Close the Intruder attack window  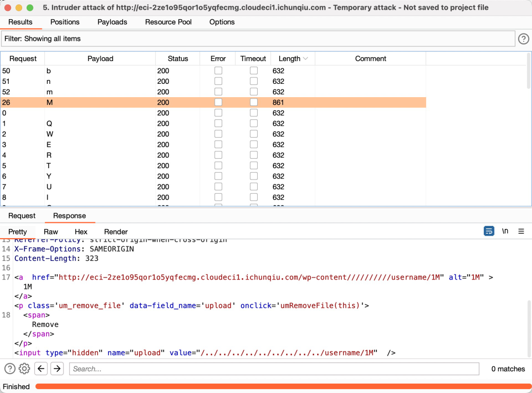[x=8, y=7]
